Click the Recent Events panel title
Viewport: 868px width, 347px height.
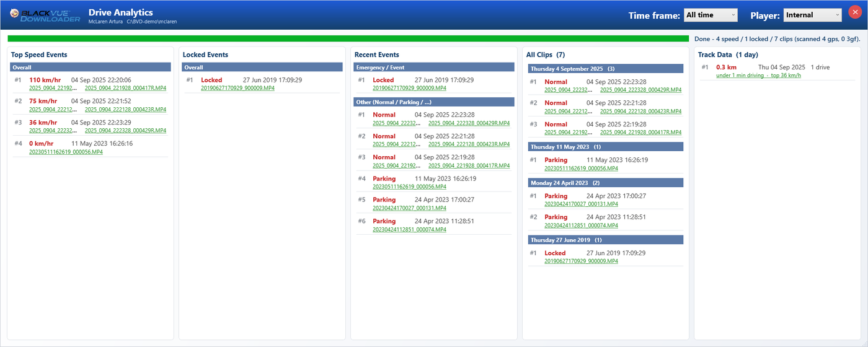[376, 55]
